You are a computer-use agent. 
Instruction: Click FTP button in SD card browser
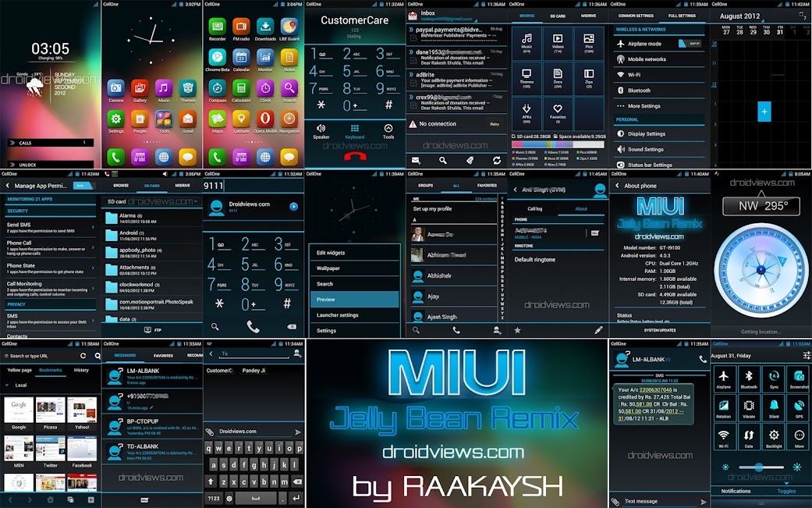(x=153, y=330)
